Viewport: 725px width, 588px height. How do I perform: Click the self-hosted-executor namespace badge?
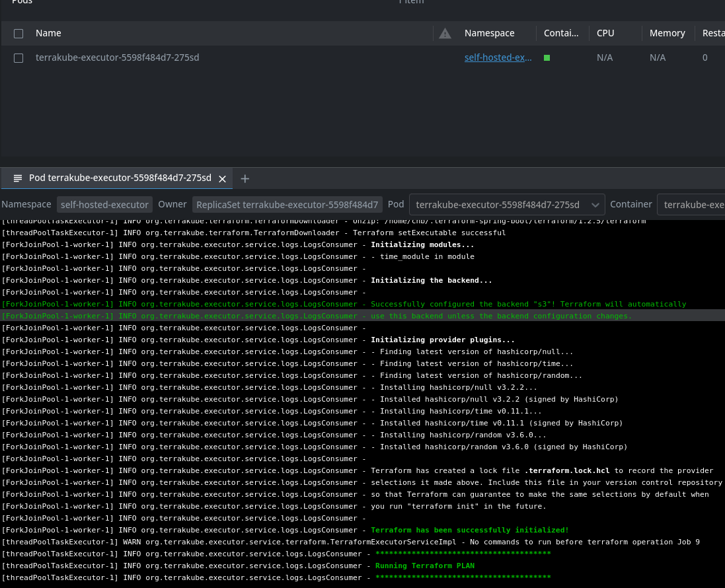(x=104, y=205)
